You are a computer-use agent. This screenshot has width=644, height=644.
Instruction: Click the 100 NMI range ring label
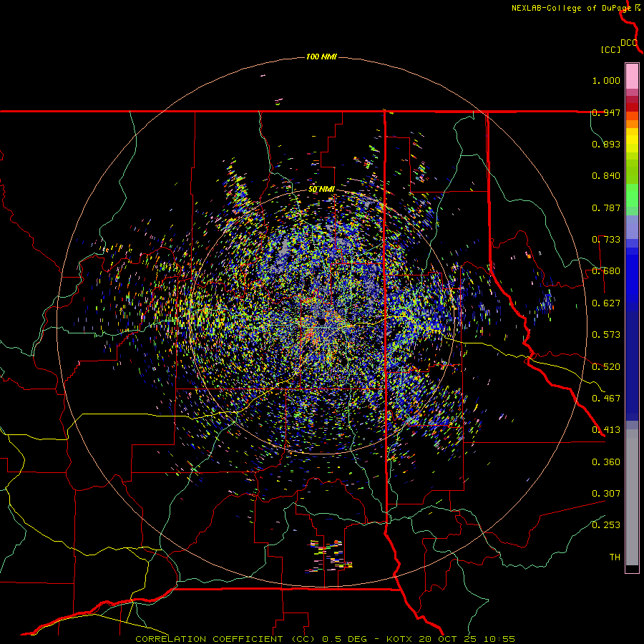click(321, 57)
